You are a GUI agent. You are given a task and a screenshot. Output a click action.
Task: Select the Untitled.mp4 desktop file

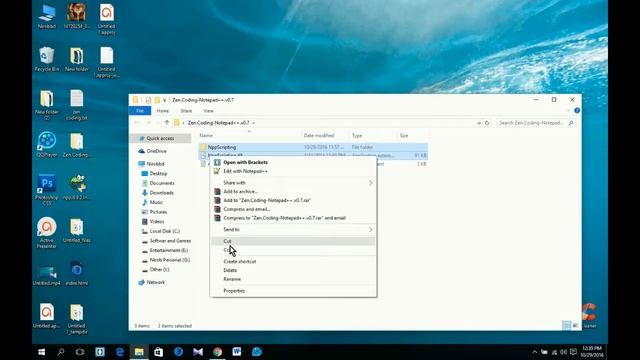(x=47, y=275)
